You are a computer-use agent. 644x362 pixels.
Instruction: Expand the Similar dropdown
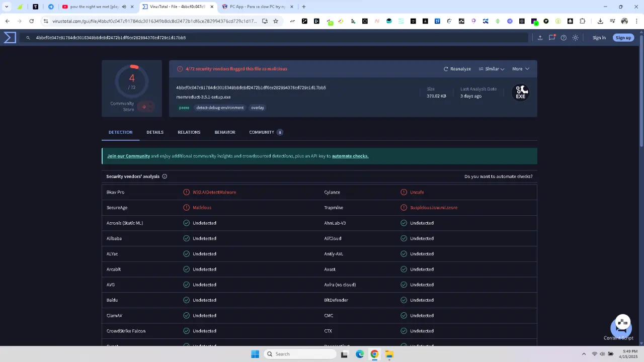(x=492, y=69)
